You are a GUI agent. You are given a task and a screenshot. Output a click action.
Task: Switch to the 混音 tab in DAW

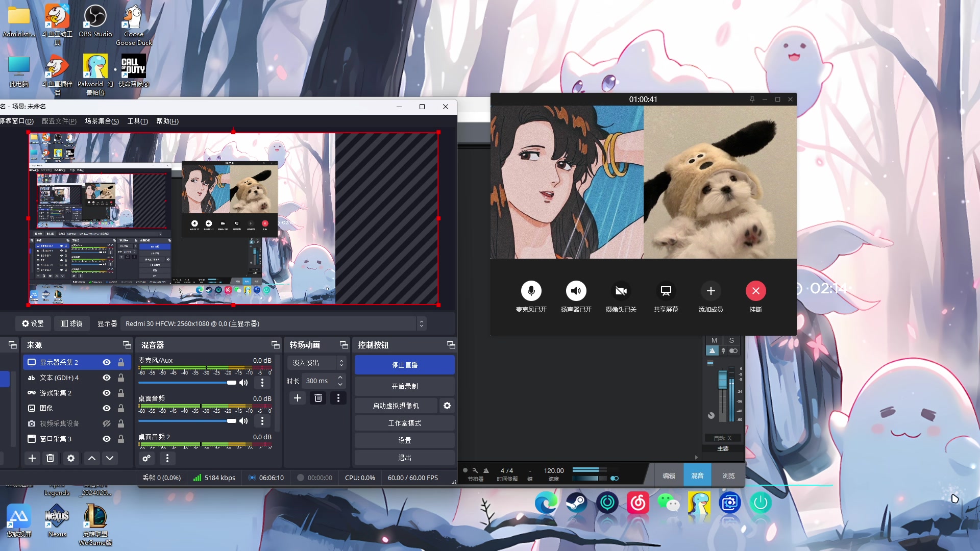(697, 475)
